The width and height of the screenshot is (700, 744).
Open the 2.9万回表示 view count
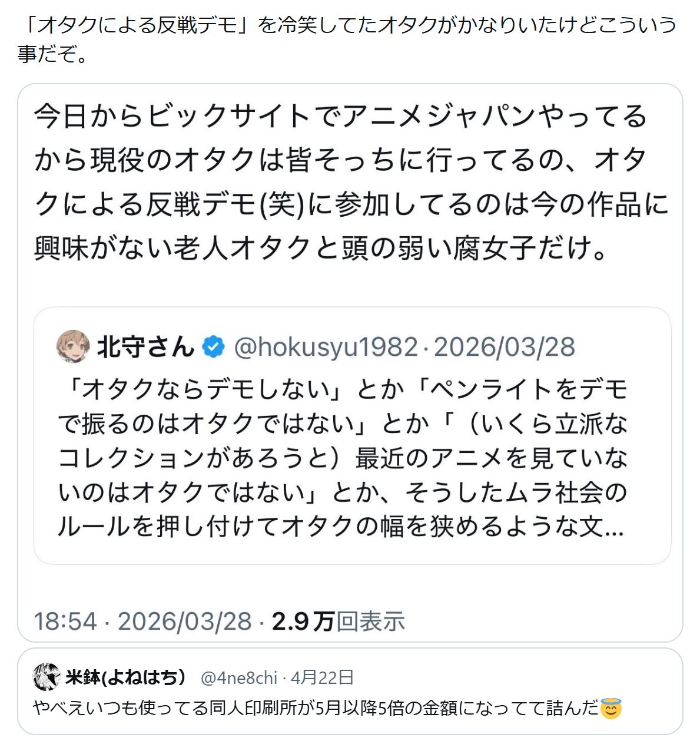[x=338, y=621]
